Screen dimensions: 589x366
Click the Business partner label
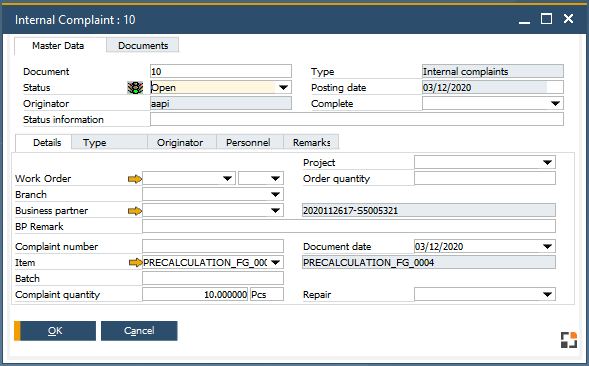tap(51, 211)
